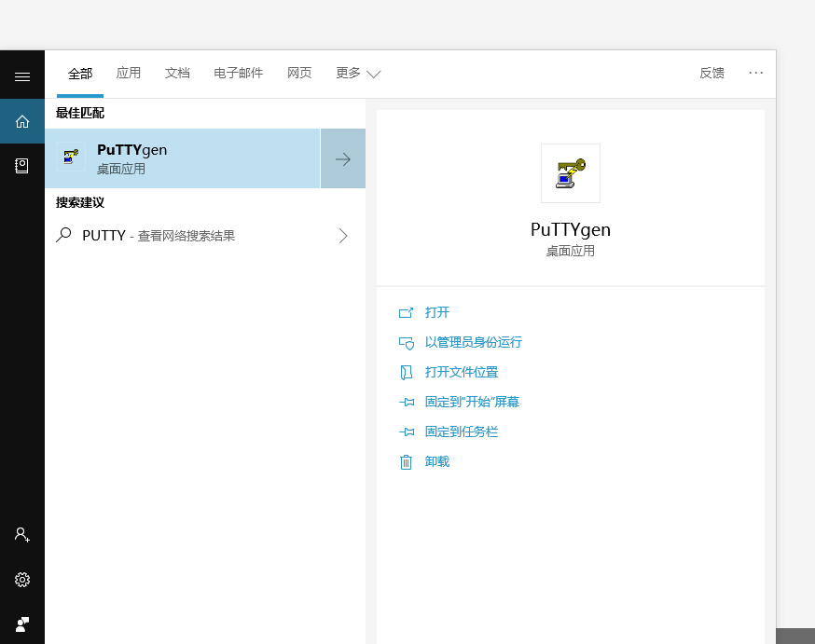Click the feedback person icon at sidebar bottom
Image resolution: width=815 pixels, height=644 pixels.
[x=21, y=624]
